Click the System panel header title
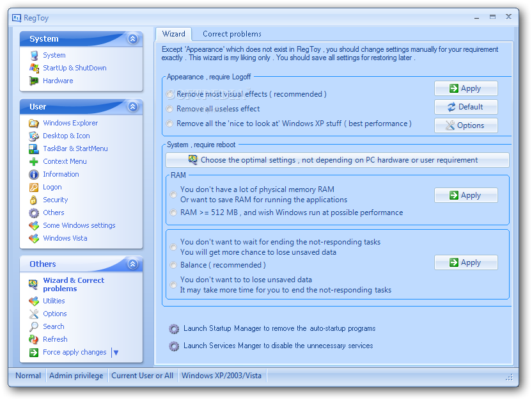This screenshot has width=532, height=400. coord(43,39)
